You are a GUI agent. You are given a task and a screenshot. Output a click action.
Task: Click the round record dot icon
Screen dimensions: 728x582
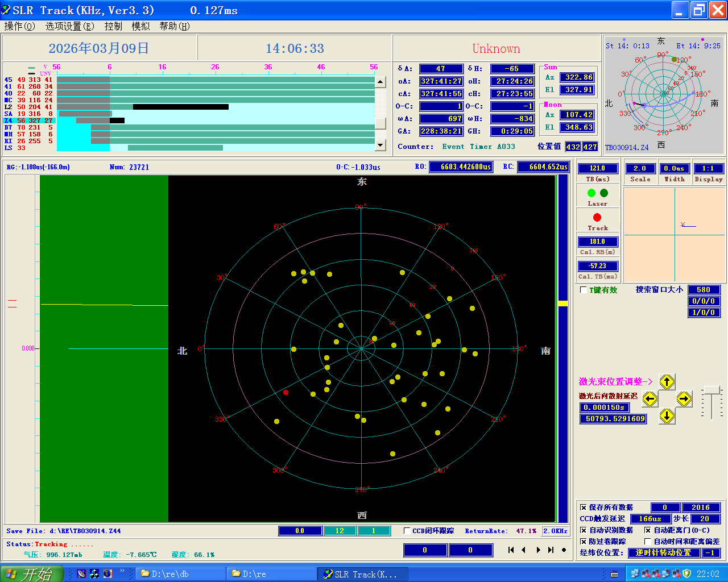tap(564, 550)
